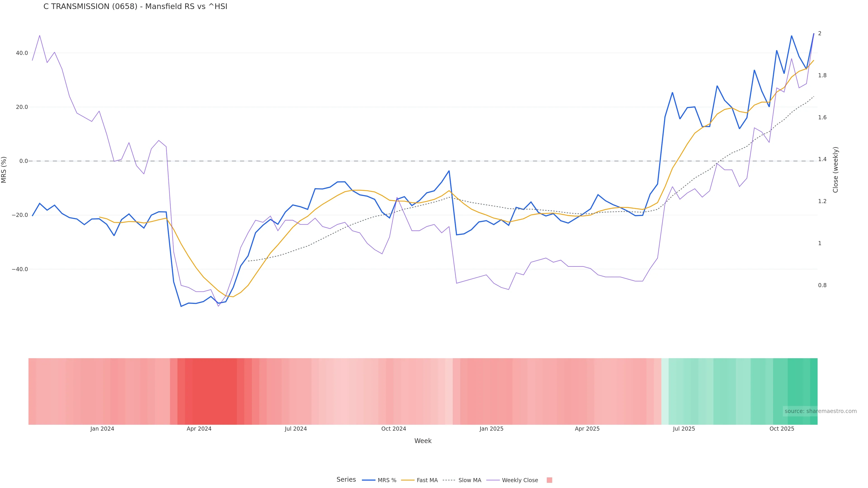Click the dark red April 2024 heatmap band
The width and height of the screenshot is (868, 488).
click(212, 391)
